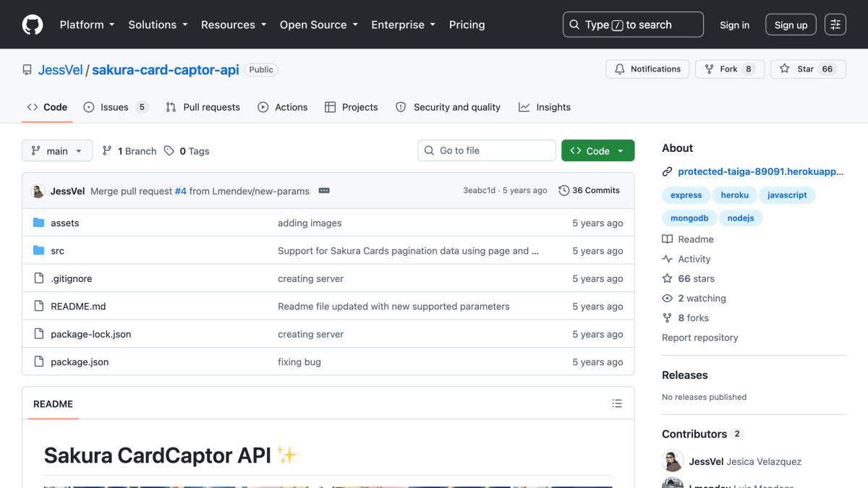Open the 'adding images' commit message

point(310,223)
